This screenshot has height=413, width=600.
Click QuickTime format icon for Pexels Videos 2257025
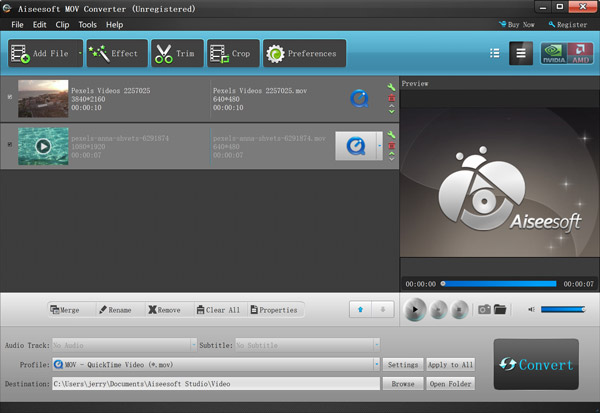pos(359,98)
